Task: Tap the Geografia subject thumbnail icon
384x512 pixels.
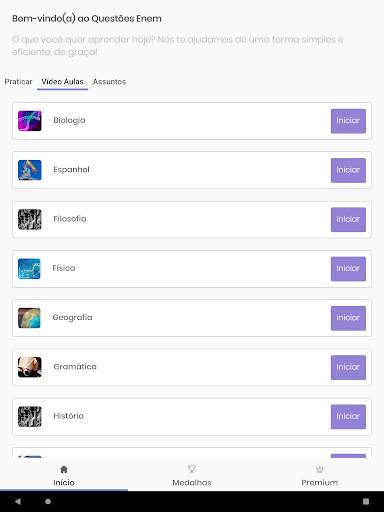Action: (x=29, y=318)
